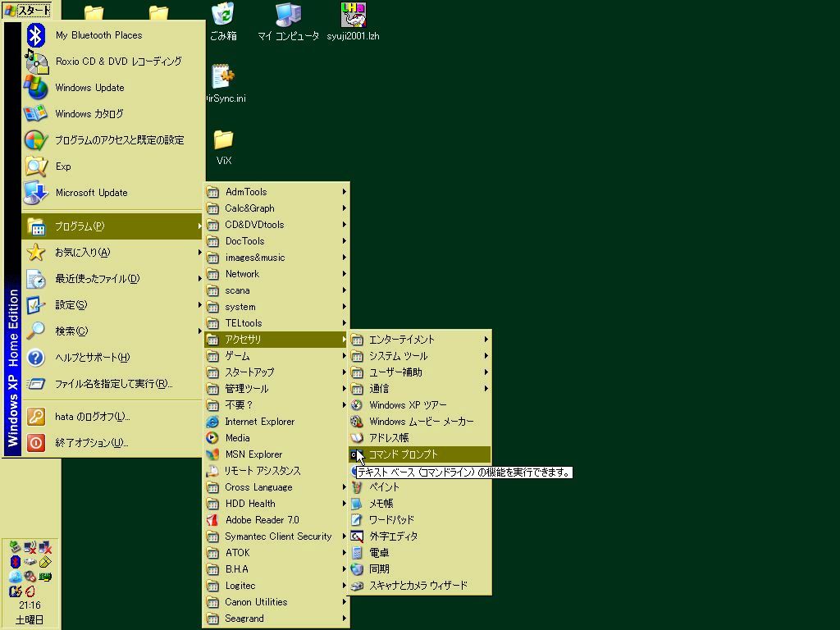
Task: Select the ViX folder on desktop
Action: 223,147
